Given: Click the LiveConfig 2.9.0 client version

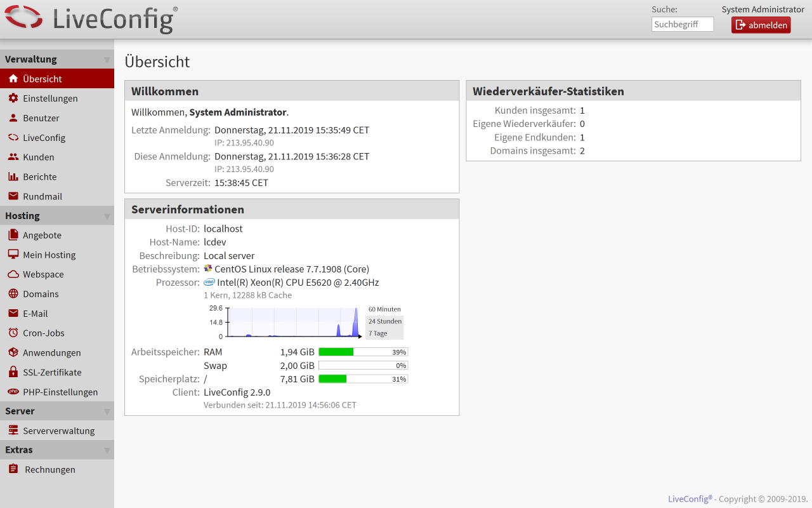Looking at the screenshot, I should (x=237, y=392).
